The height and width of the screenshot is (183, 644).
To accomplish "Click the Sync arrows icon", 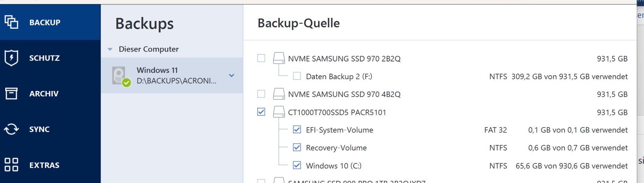I will [12, 129].
